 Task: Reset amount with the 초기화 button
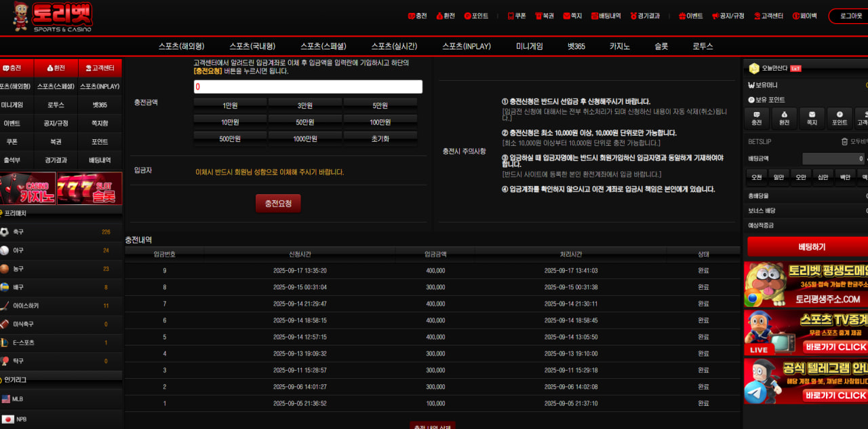380,138
